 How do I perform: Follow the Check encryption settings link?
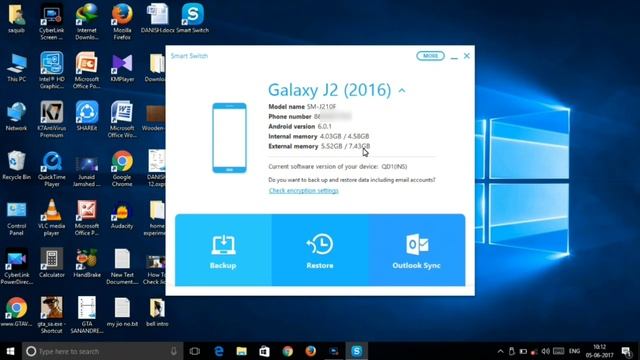[x=304, y=191]
